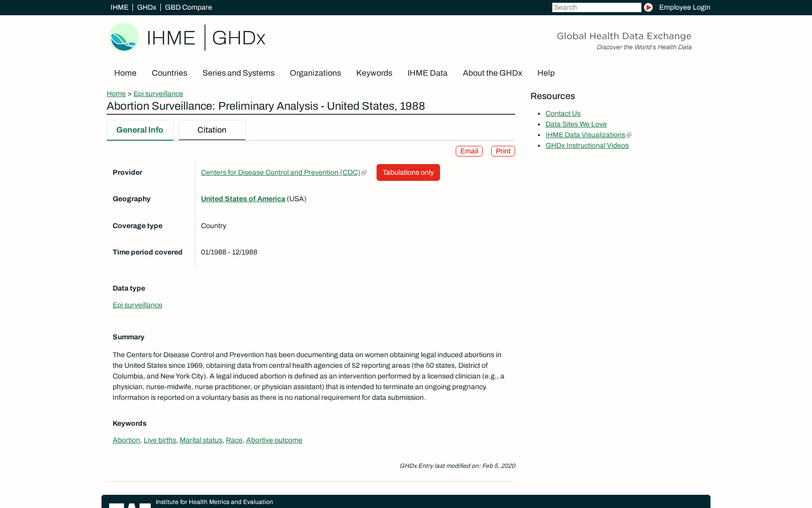Open the Contact Us resource link
Viewport: 812px width, 508px height.
(563, 113)
